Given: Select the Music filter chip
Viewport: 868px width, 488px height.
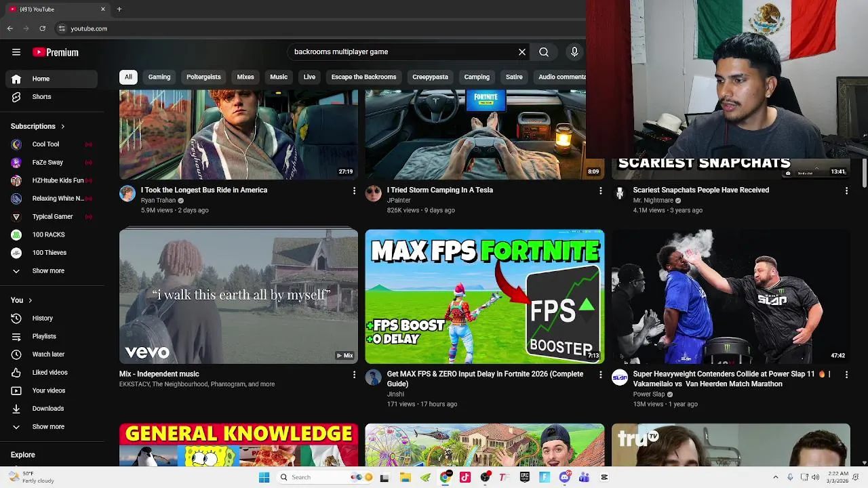Looking at the screenshot, I should [x=279, y=77].
